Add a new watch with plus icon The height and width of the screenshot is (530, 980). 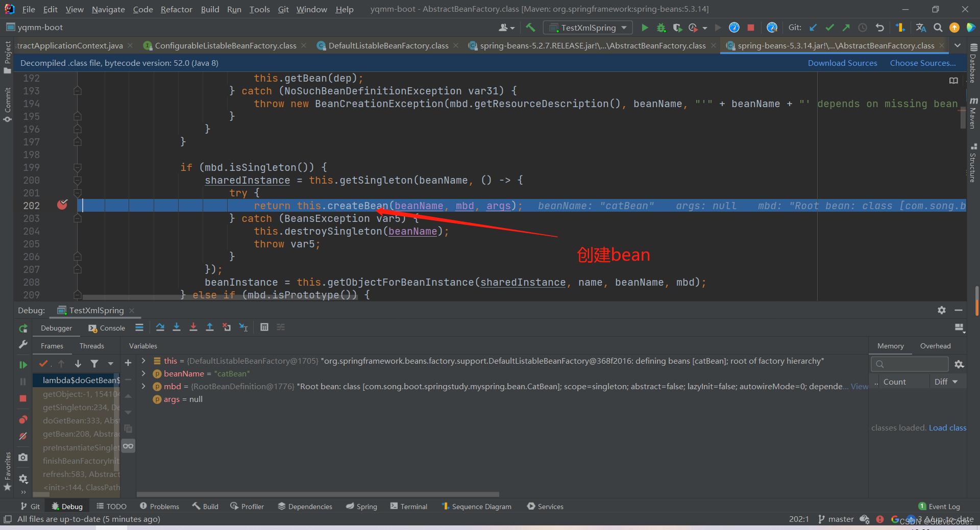(x=128, y=363)
